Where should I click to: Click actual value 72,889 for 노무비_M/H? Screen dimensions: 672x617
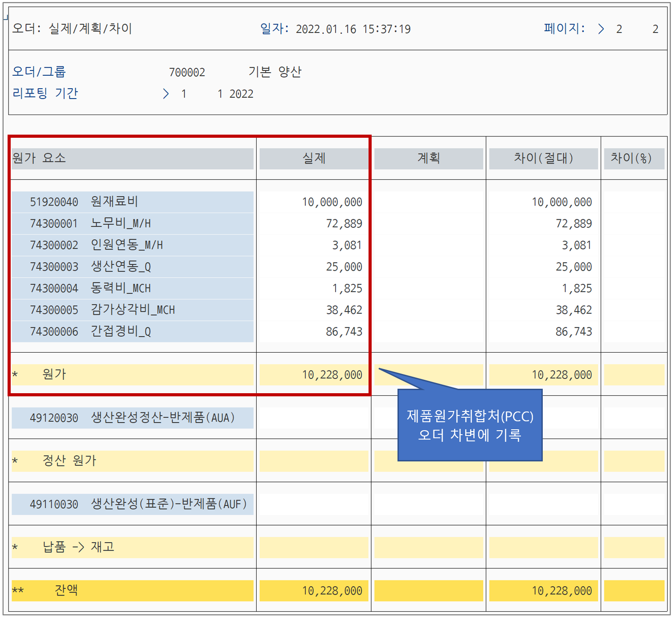click(344, 223)
